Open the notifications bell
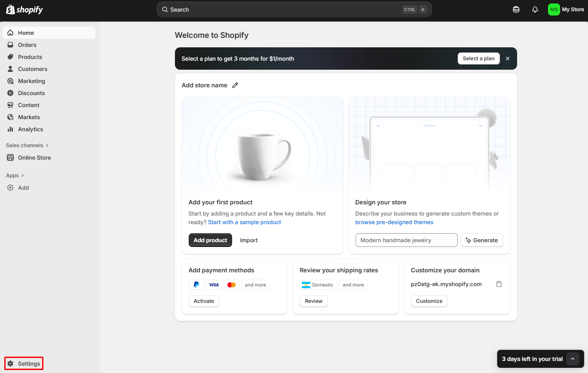The image size is (588, 373). pos(535,9)
